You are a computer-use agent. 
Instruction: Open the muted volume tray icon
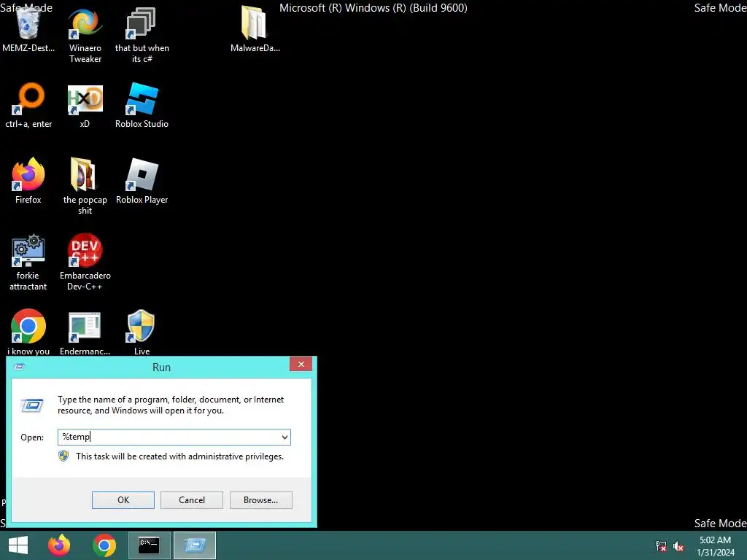678,546
